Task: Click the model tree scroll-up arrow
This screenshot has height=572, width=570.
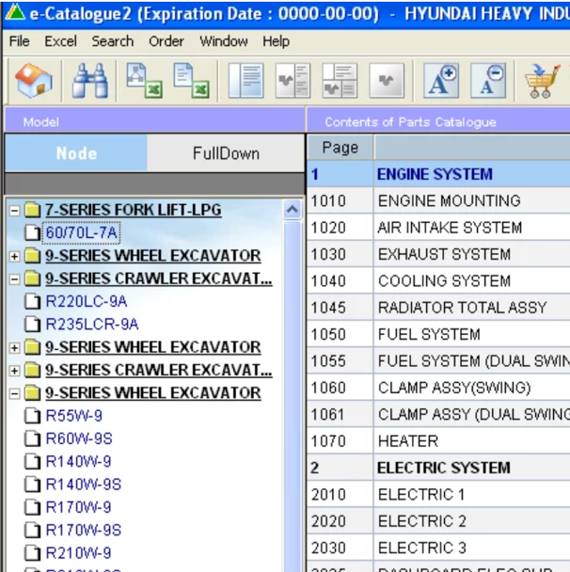Action: [x=292, y=209]
